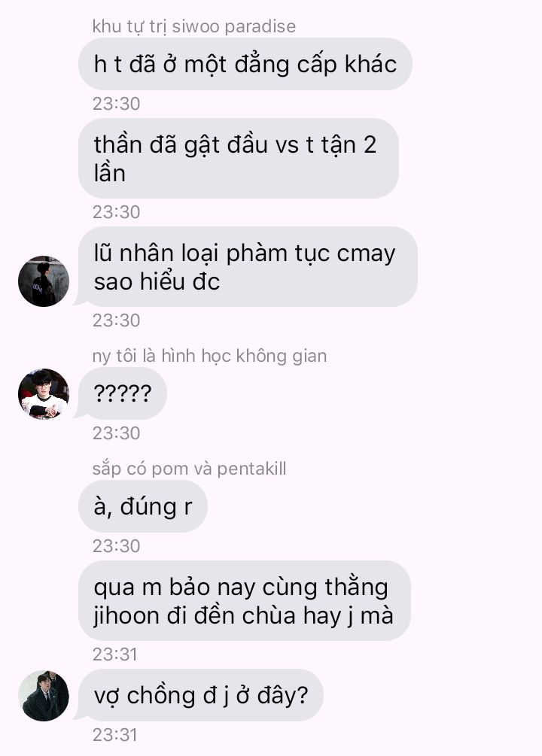Tap 23:30 timestamp under first message
The width and height of the screenshot is (542, 756).
tap(117, 104)
